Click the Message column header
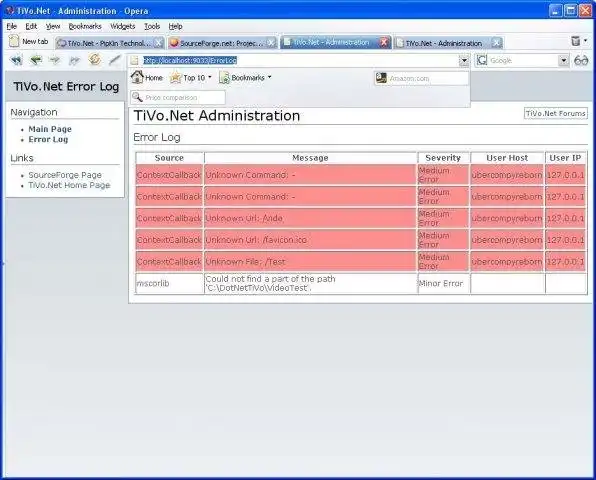 (x=310, y=158)
